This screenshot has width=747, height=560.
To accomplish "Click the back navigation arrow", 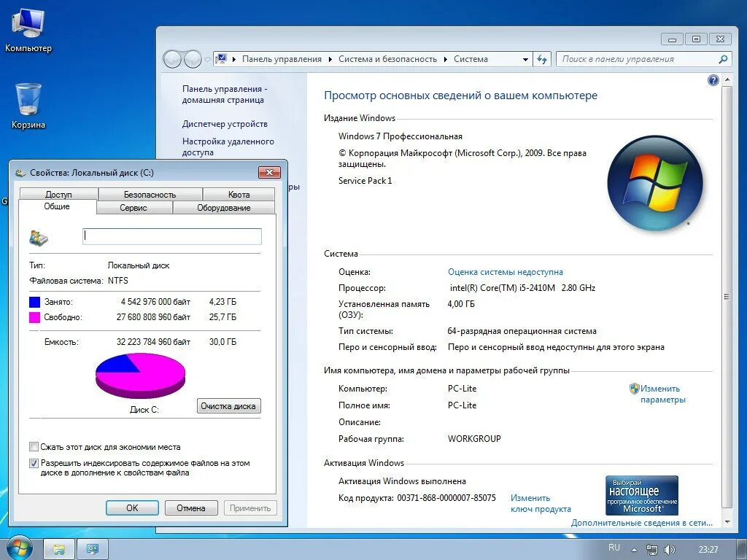I will click(172, 60).
